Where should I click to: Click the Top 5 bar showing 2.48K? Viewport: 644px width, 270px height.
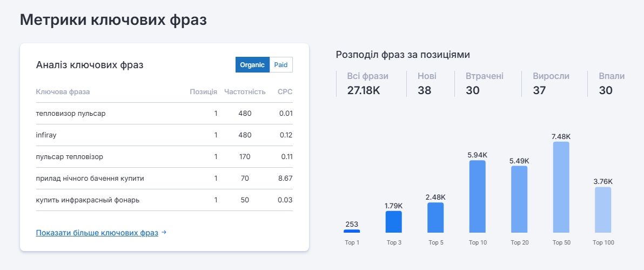click(435, 218)
